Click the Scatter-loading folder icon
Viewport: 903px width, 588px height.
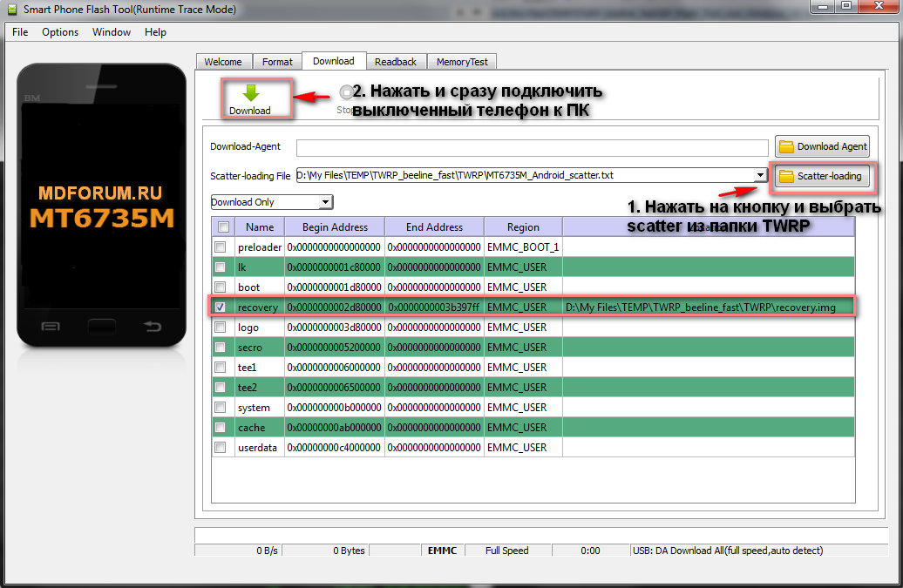[x=786, y=176]
